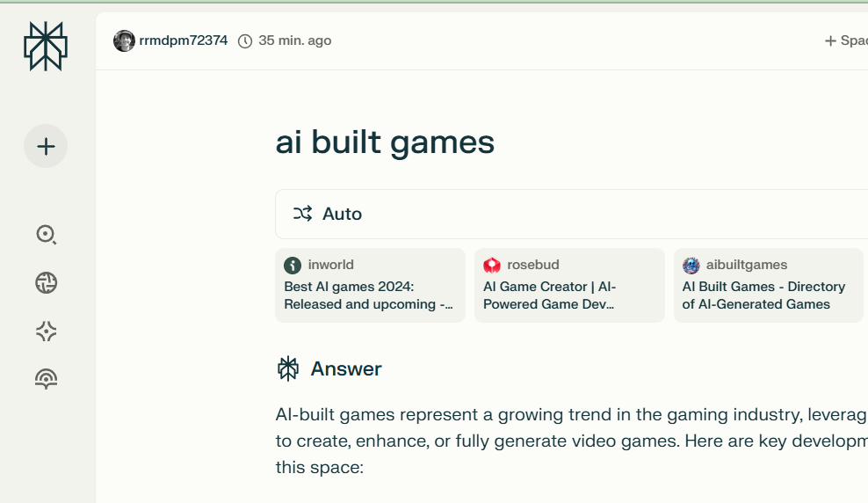Click the shuffle icon next to Auto
This screenshot has height=503, width=868.
pyautogui.click(x=302, y=214)
